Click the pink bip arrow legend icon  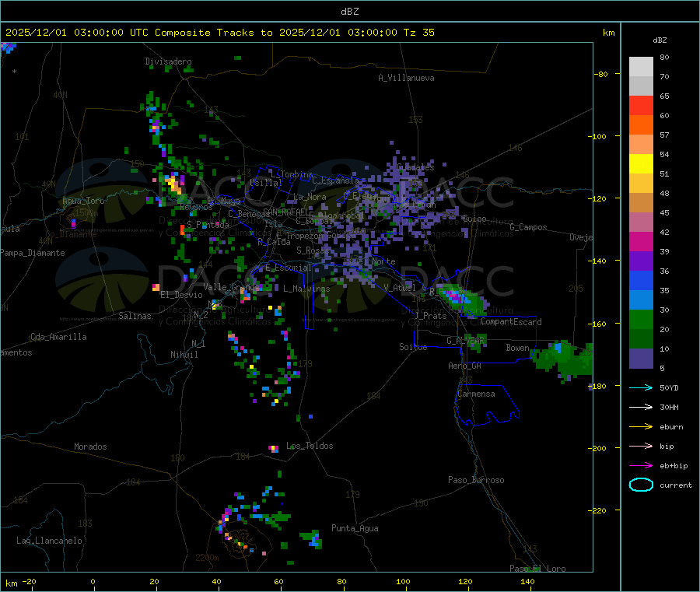coord(641,446)
